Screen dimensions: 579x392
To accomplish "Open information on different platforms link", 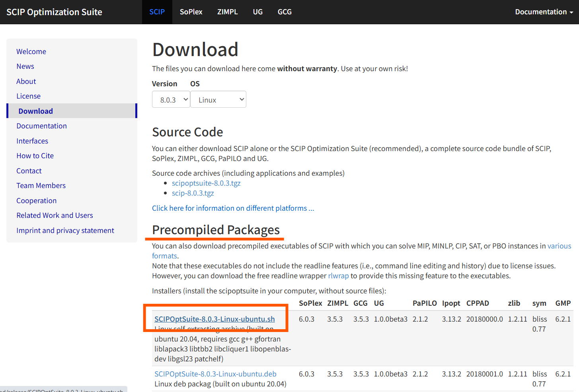I will 233,208.
